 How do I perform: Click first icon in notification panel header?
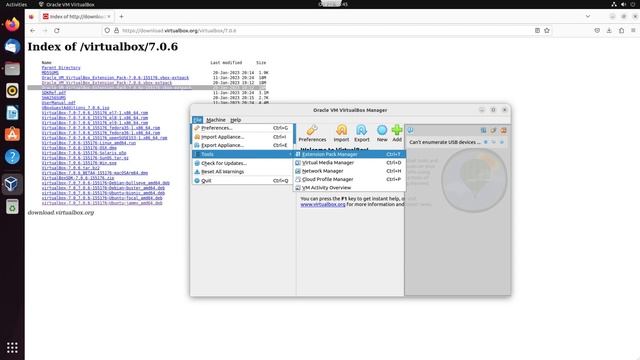(x=483, y=130)
